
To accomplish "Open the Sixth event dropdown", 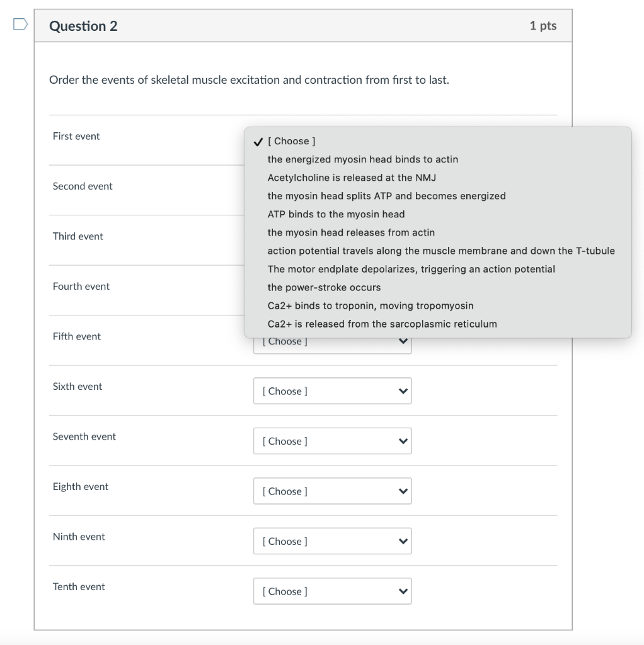I will point(332,391).
